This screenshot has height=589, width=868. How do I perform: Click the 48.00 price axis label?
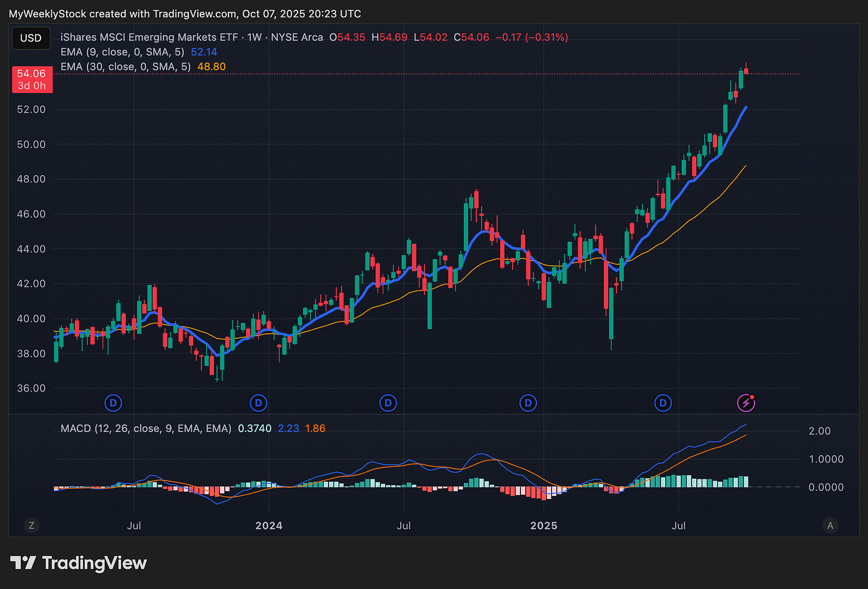31,179
